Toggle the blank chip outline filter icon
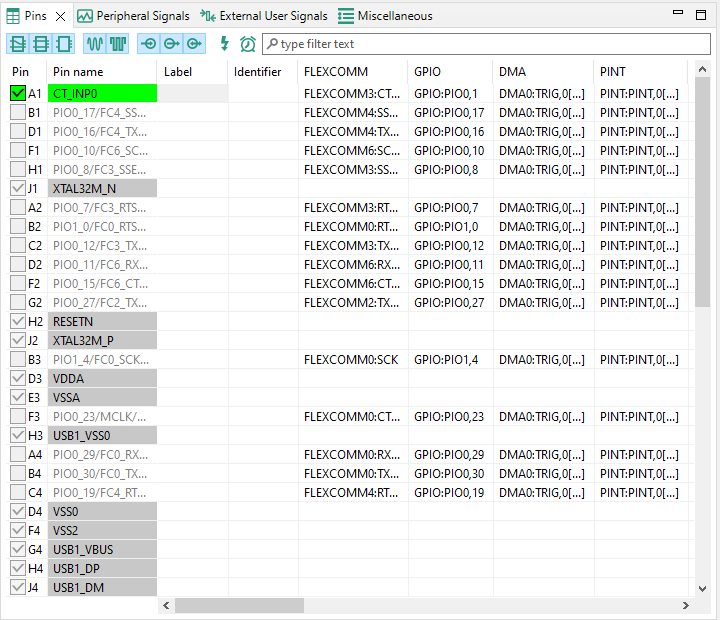The width and height of the screenshot is (720, 620). (64, 44)
